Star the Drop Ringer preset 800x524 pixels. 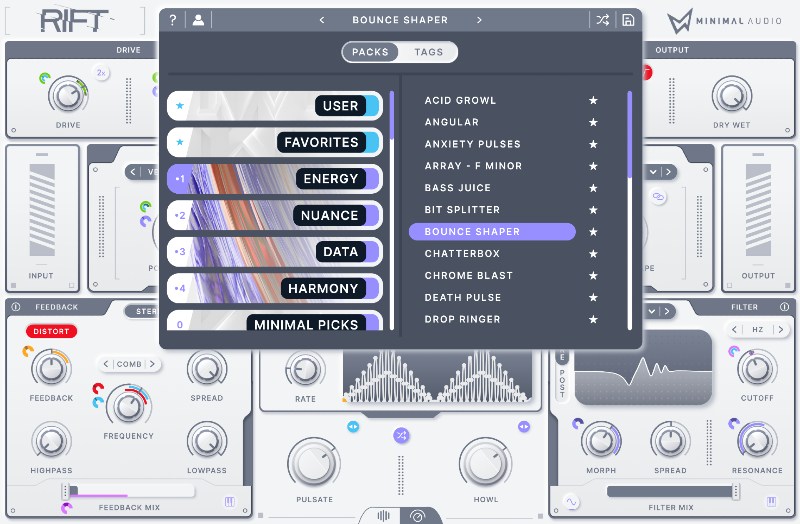coord(593,319)
